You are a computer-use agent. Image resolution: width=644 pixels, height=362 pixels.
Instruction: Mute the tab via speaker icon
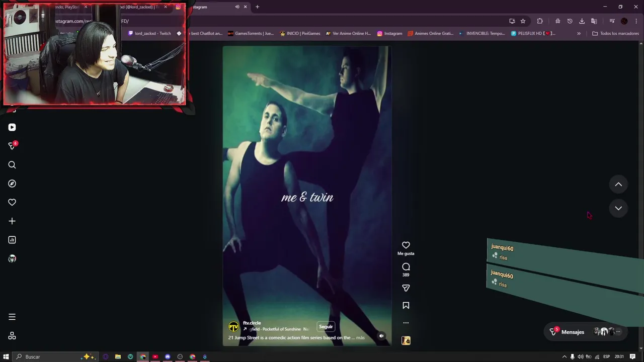click(x=237, y=7)
